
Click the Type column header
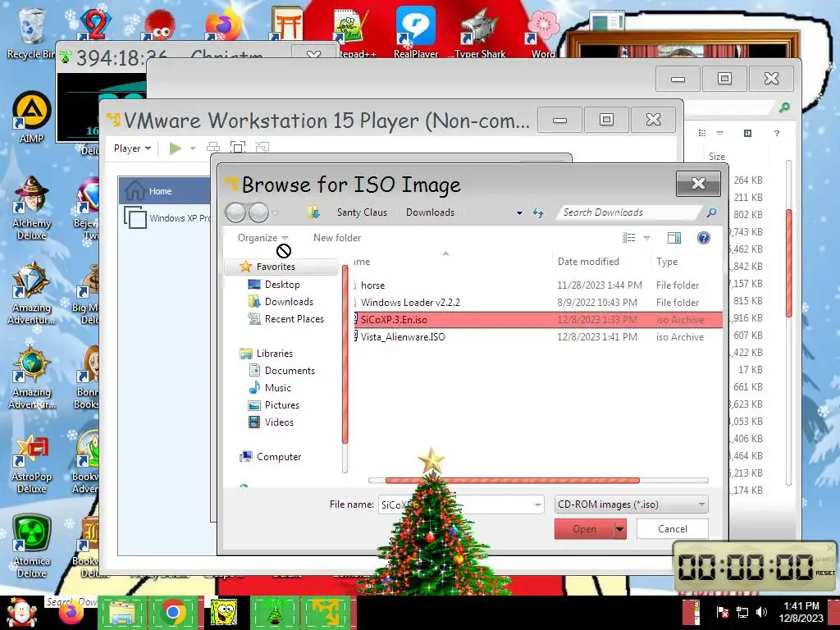667,262
